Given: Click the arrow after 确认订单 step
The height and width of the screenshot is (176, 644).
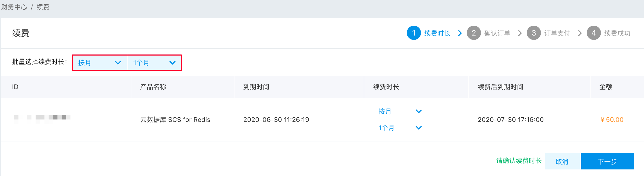Looking at the screenshot, I should click(x=520, y=33).
